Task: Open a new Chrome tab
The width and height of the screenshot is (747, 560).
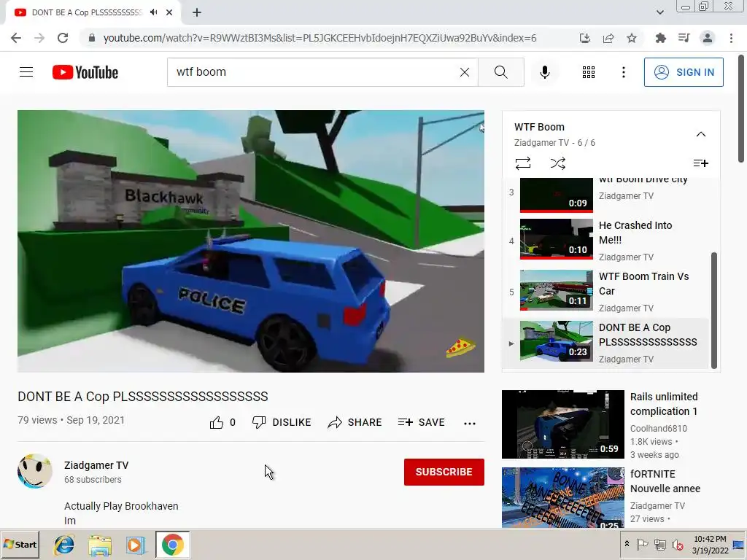Action: pos(197,12)
